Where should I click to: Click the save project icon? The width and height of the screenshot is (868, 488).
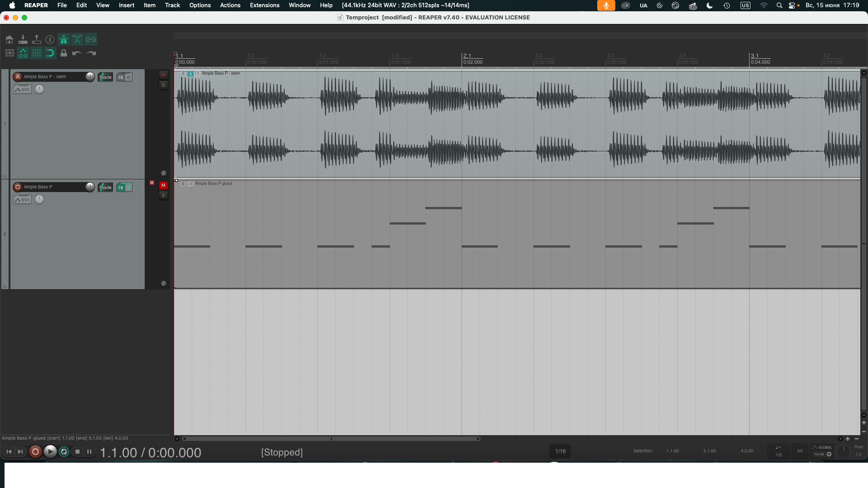[x=37, y=40]
